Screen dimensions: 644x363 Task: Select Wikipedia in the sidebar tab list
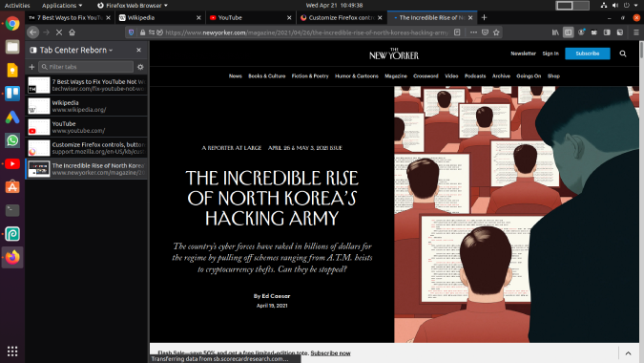(x=86, y=106)
